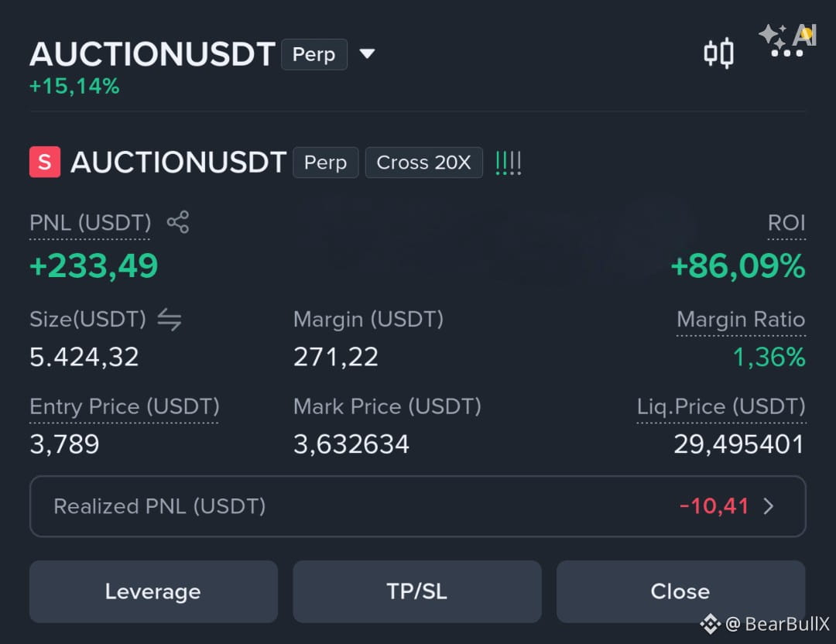This screenshot has width=836, height=644.
Task: Select the top Perp contract type label
Action: tap(314, 54)
